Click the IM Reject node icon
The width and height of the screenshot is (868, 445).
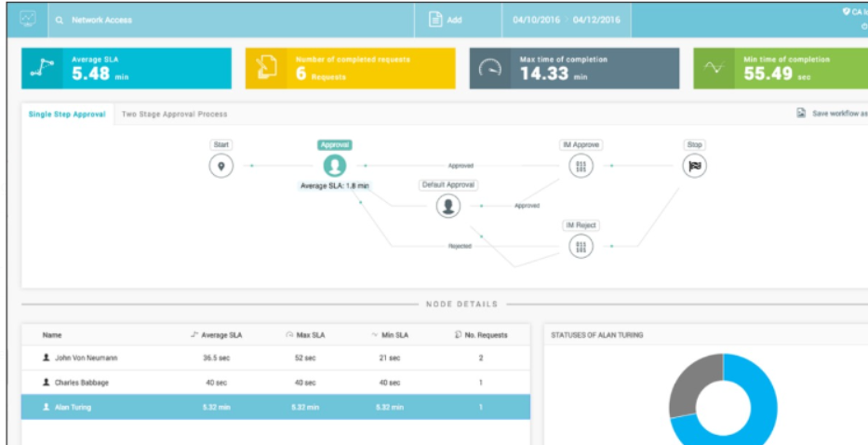581,246
